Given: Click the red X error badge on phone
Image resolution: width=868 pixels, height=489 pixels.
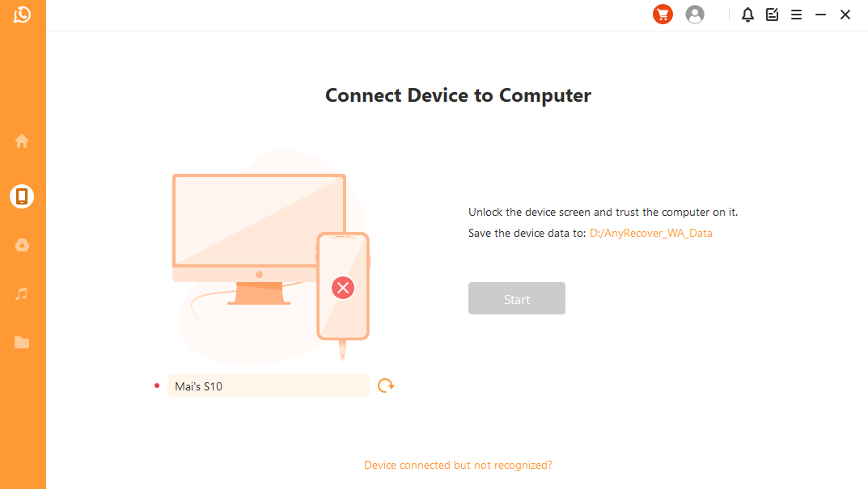Looking at the screenshot, I should coord(343,287).
